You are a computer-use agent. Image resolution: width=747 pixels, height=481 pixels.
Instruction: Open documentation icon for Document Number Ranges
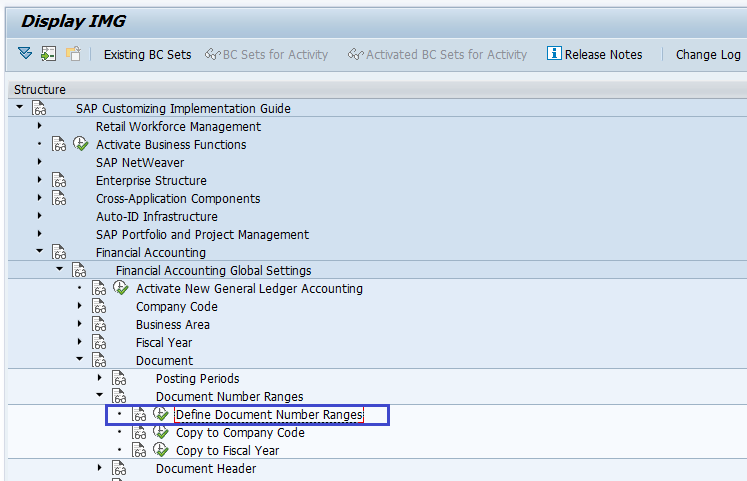(119, 396)
